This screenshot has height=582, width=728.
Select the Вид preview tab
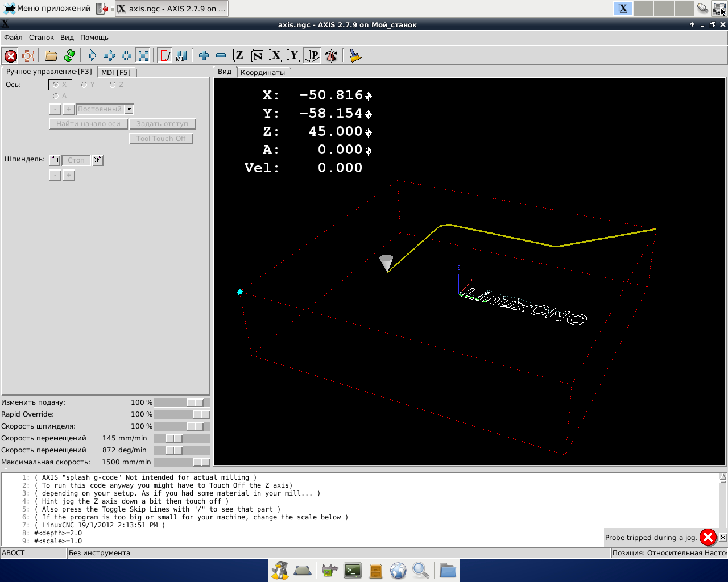[x=225, y=72]
